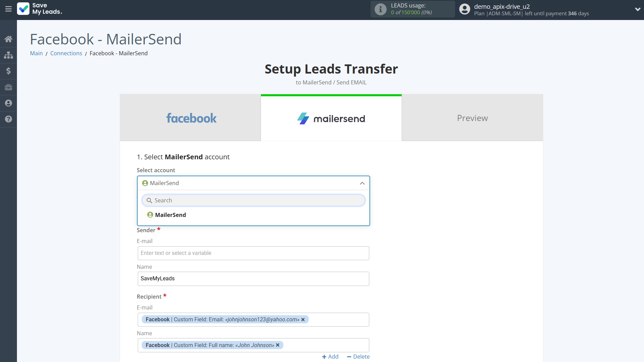Screen dimensions: 644x362
Task: Remove Facebook Email variable tag
Action: (303, 320)
